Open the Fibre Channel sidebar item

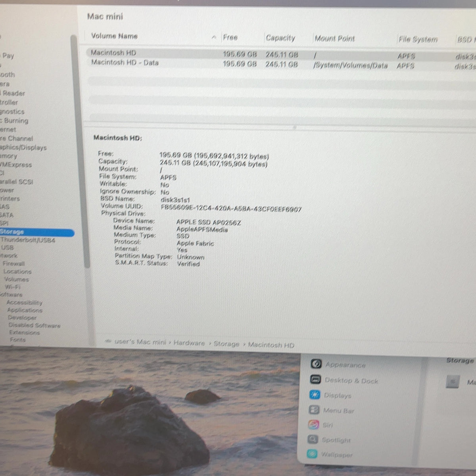pos(17,139)
